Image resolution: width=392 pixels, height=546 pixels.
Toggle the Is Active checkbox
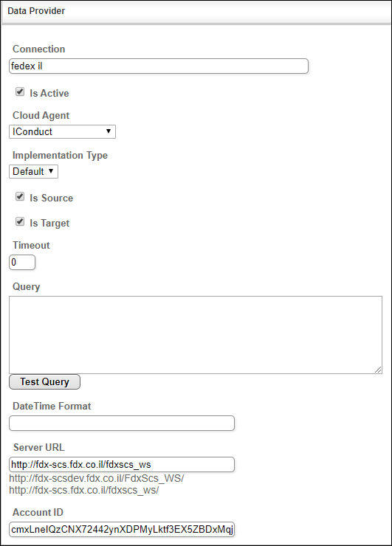click(20, 92)
